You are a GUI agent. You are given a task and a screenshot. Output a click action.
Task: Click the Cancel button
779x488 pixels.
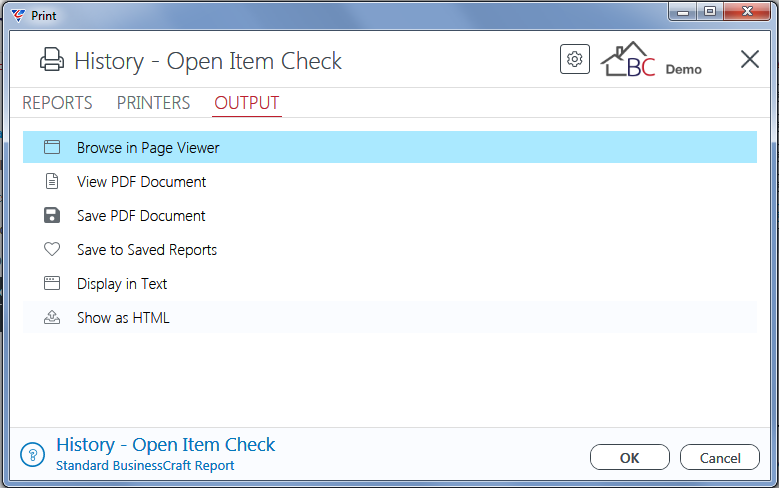click(x=720, y=457)
